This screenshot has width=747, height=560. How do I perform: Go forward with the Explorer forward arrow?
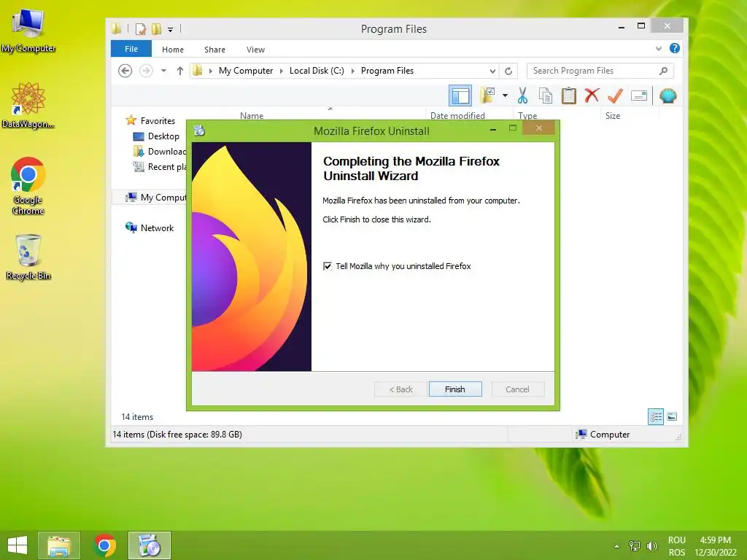(146, 71)
